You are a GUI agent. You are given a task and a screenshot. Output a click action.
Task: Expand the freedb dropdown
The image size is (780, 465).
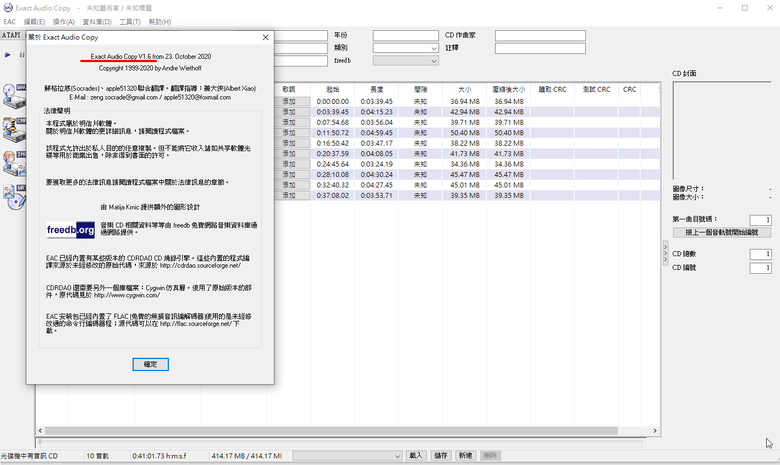pyautogui.click(x=433, y=61)
